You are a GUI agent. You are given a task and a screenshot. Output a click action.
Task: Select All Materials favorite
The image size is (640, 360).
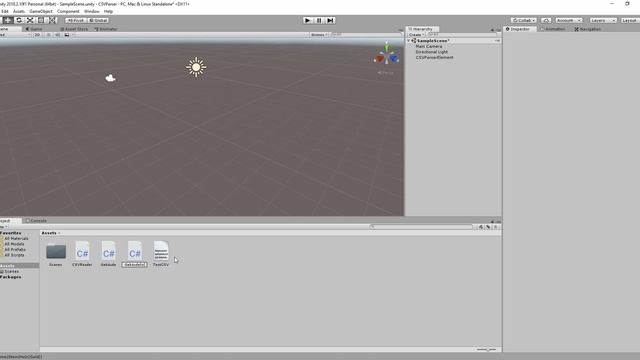16,238
